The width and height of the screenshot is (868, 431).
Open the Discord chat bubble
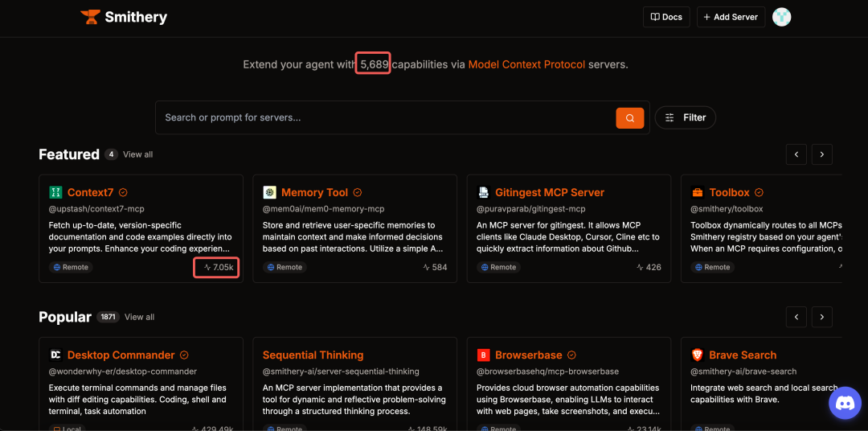(x=845, y=403)
